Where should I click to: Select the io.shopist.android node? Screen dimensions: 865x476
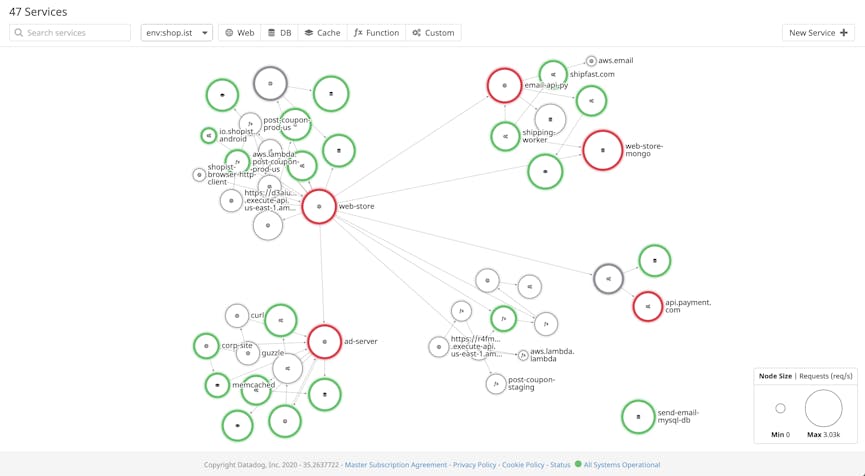[x=209, y=135]
